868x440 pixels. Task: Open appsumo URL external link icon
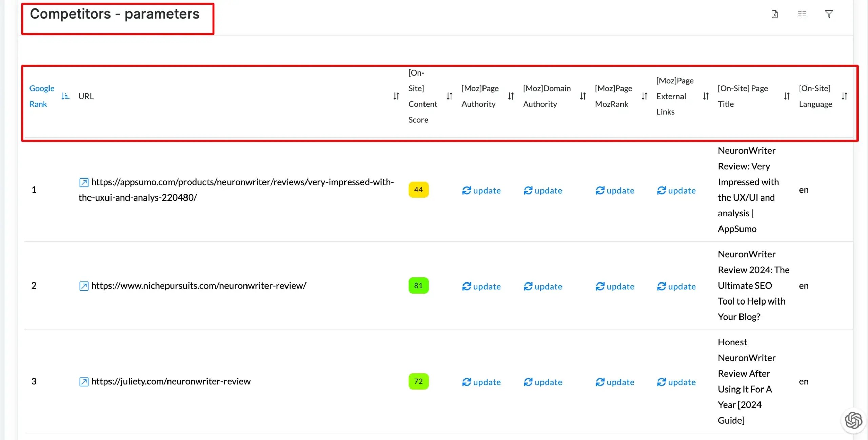tap(84, 183)
